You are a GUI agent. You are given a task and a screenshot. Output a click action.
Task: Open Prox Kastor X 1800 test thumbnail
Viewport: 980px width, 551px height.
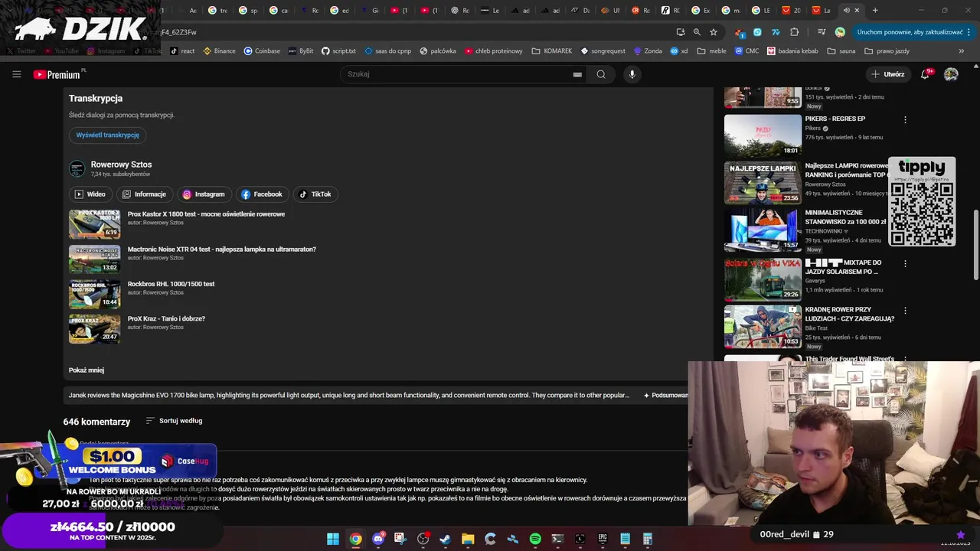click(x=94, y=223)
